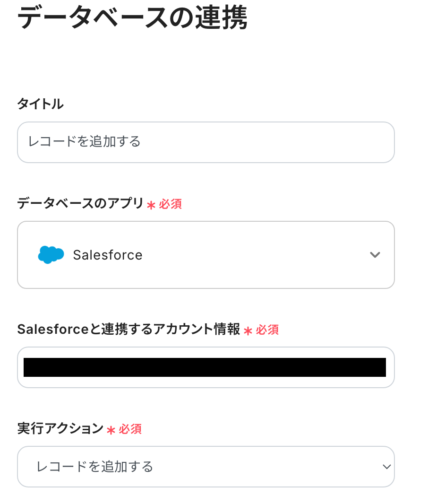The image size is (445, 504).
Task: Click the Salesforceと連携するアカウント情報 label
Action: [x=128, y=330]
